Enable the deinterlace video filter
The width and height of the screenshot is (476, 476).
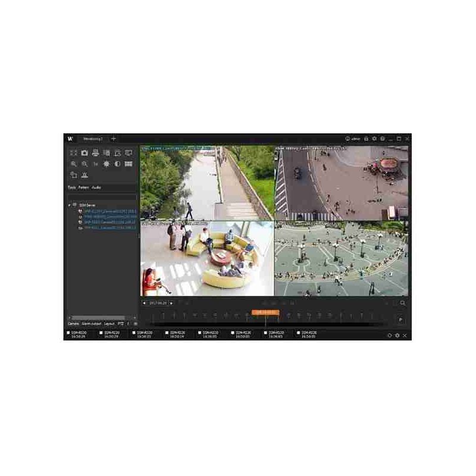pos(129,164)
